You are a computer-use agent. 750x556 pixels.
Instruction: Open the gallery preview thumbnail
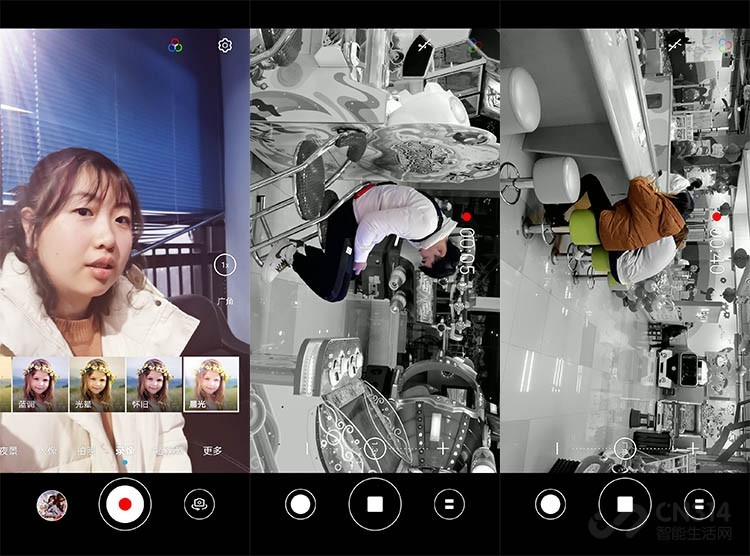pyautogui.click(x=52, y=505)
